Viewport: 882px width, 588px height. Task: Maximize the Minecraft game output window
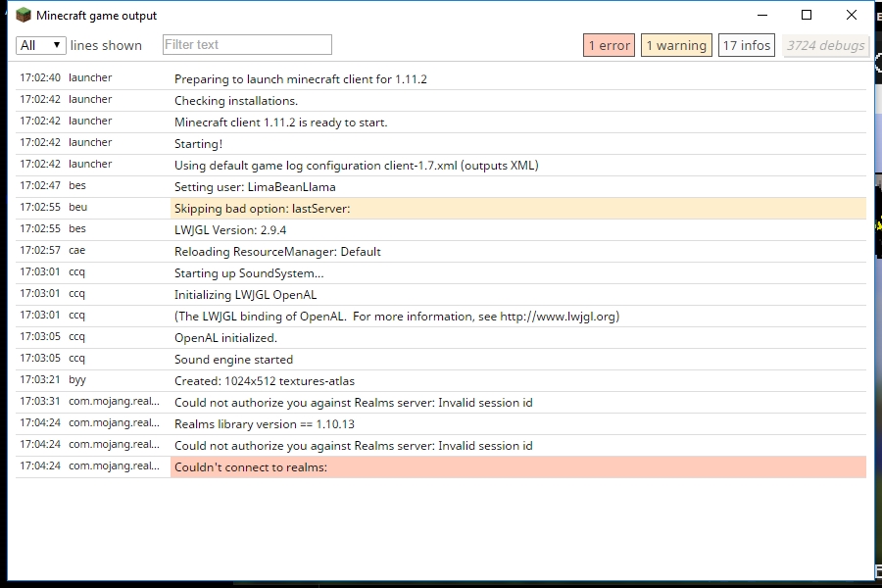(x=807, y=15)
